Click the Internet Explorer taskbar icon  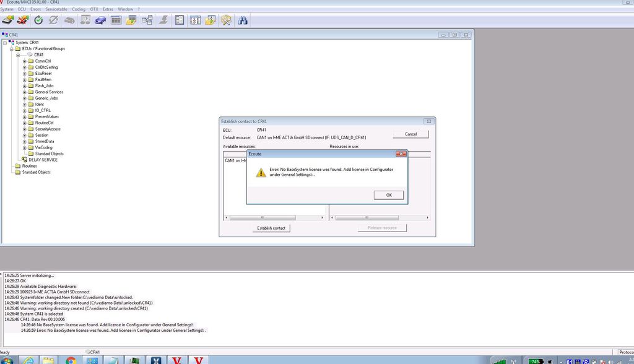pos(28,360)
